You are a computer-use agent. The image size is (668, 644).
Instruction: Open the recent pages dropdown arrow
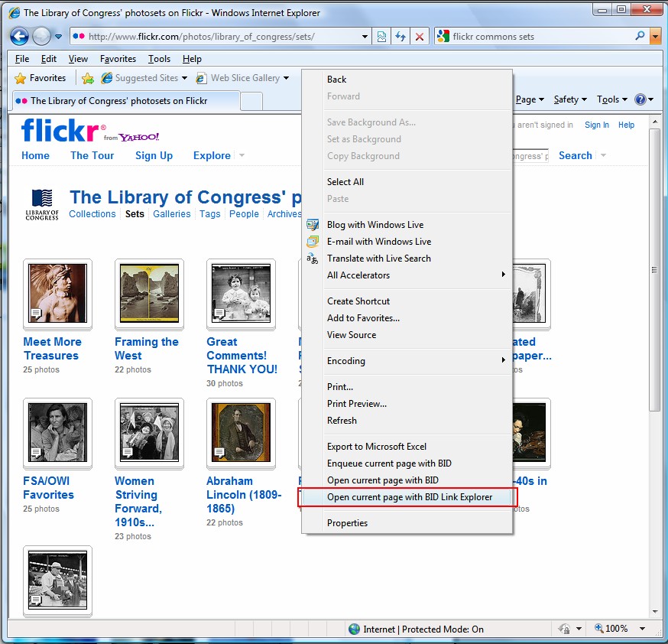point(58,37)
